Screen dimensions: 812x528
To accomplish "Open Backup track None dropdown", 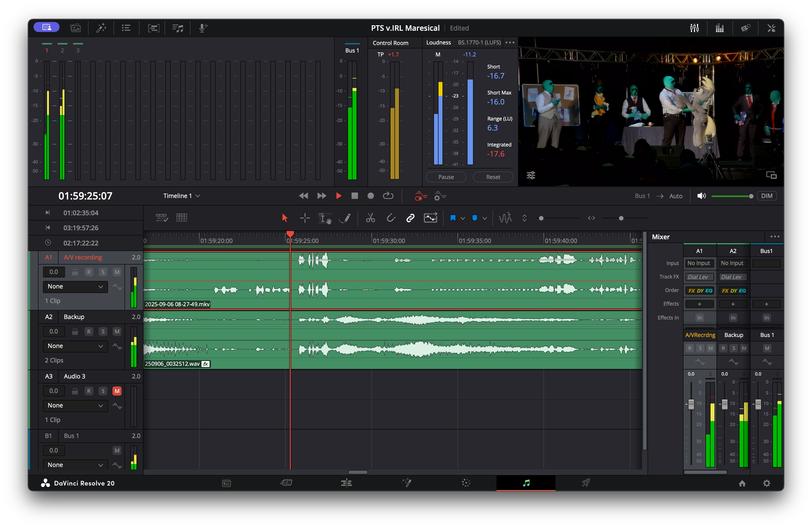I will 75,346.
